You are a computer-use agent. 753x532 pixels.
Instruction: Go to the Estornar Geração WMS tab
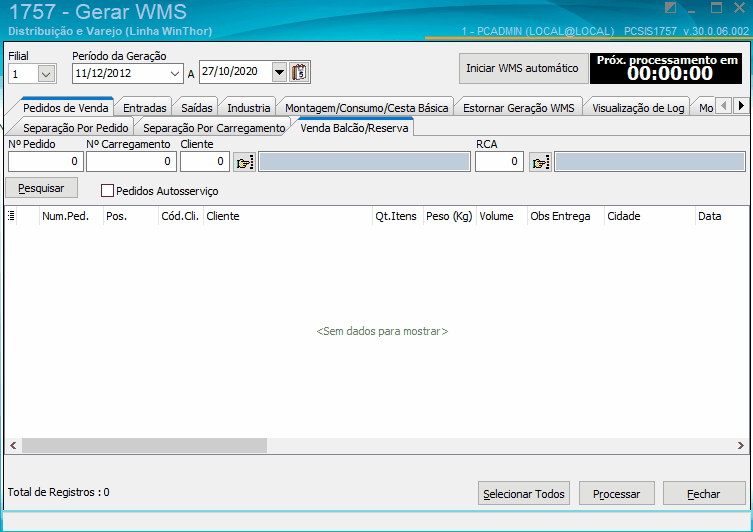(x=519, y=108)
